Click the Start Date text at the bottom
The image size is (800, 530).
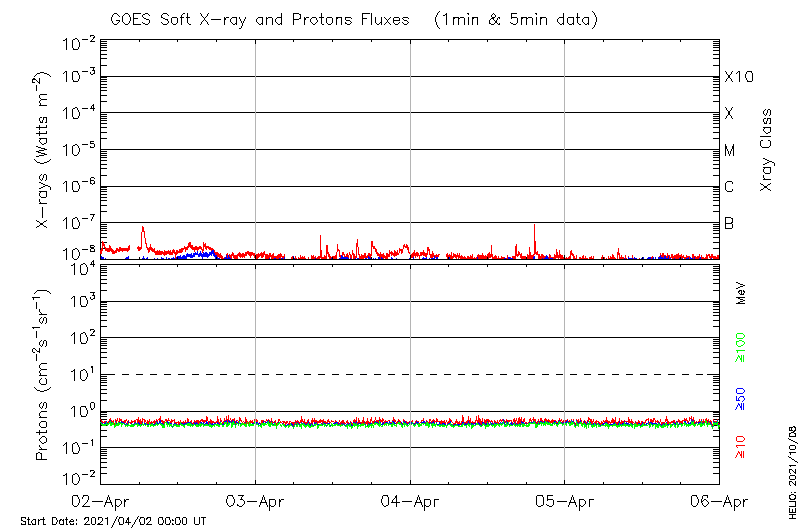[x=113, y=521]
